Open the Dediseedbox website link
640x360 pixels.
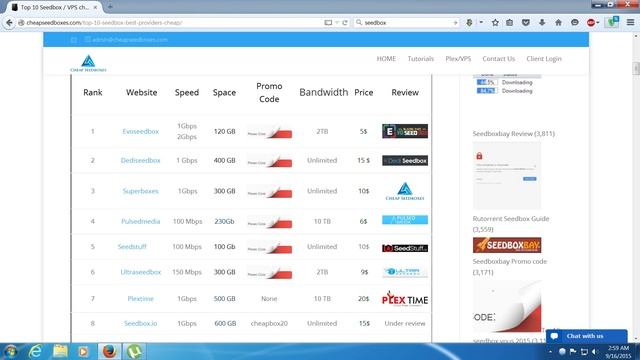click(x=140, y=160)
